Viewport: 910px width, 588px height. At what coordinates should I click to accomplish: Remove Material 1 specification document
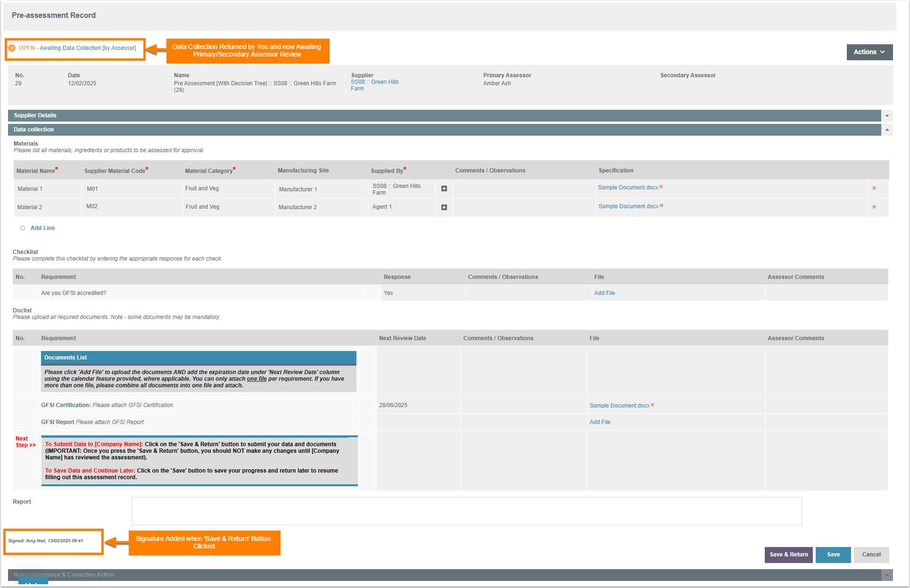pos(661,187)
